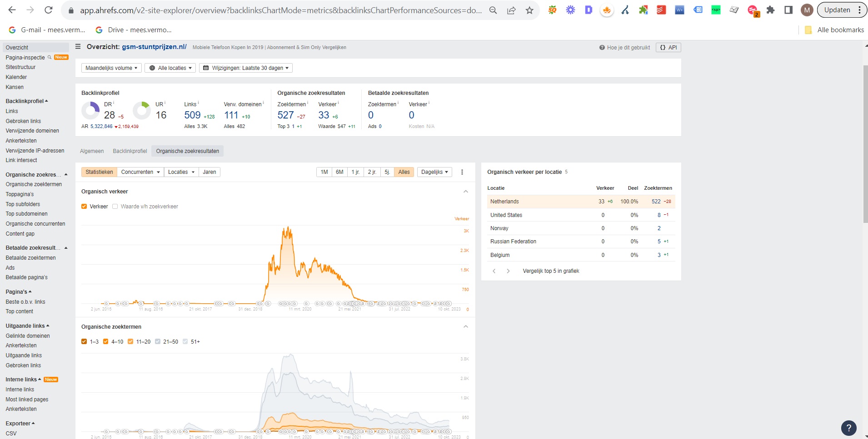Click Vergelijk top 5 in grafiek
The height and width of the screenshot is (439, 868).
coord(551,271)
